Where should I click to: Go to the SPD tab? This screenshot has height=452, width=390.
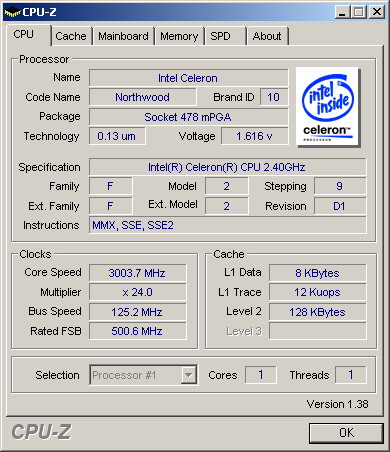220,36
